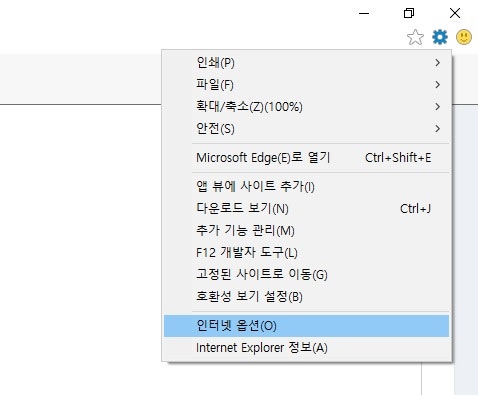Viewport: 478px width, 395px height.
Task: Select Microsoft Edge(E)로 열기 menu item
Action: coord(306,158)
